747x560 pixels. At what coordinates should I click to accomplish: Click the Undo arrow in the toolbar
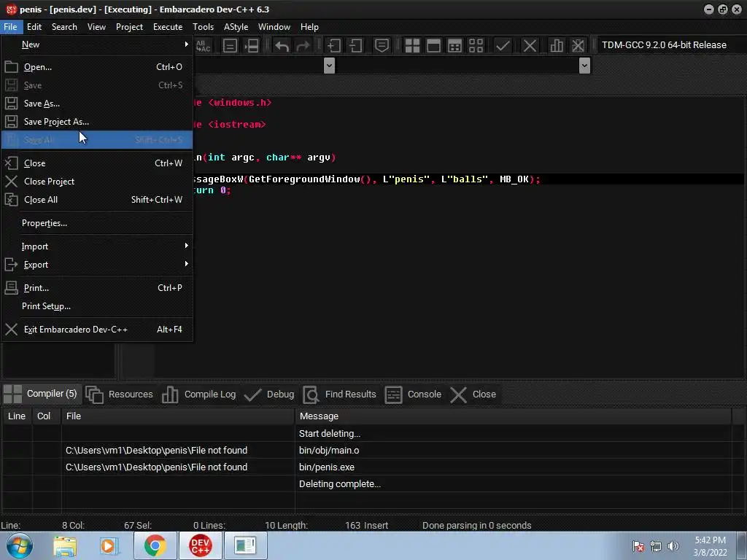pyautogui.click(x=282, y=46)
